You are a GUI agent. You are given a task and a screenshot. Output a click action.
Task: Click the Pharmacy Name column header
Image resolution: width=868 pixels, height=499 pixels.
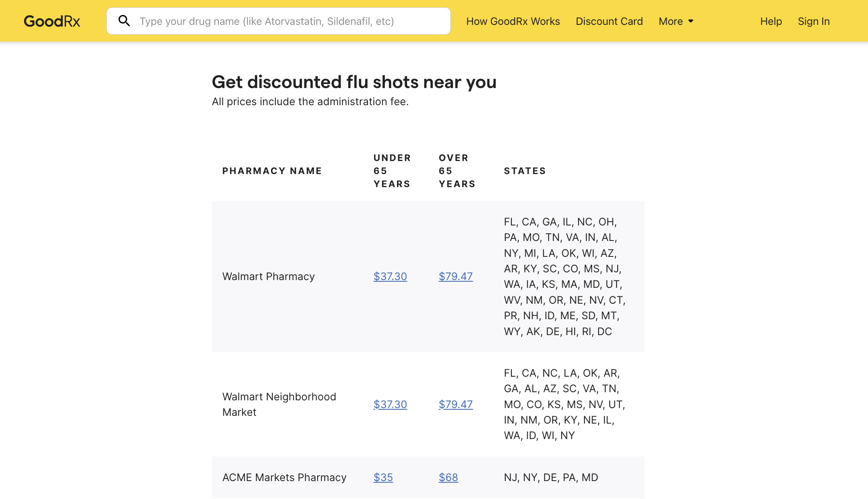point(272,171)
